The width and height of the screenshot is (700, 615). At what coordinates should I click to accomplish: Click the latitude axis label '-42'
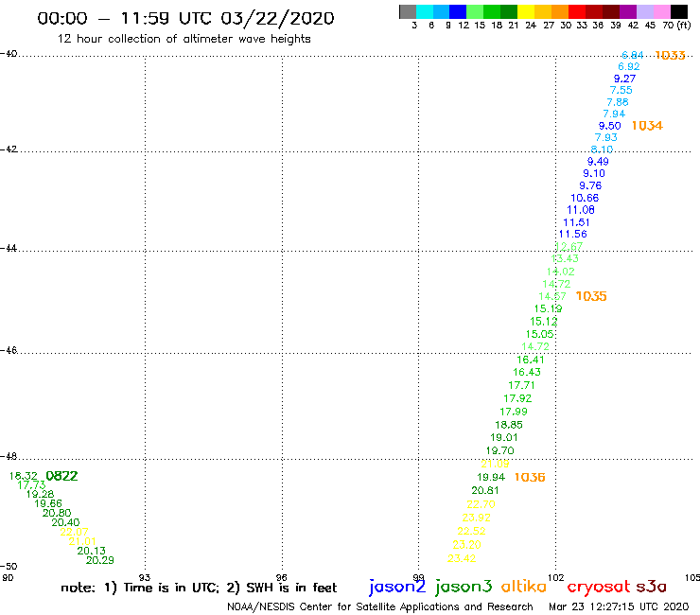pos(9,149)
